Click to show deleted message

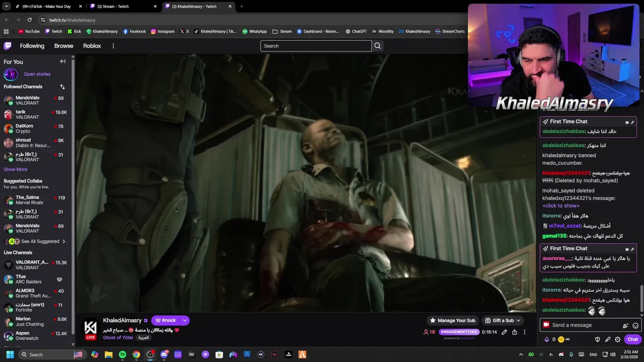tap(561, 206)
